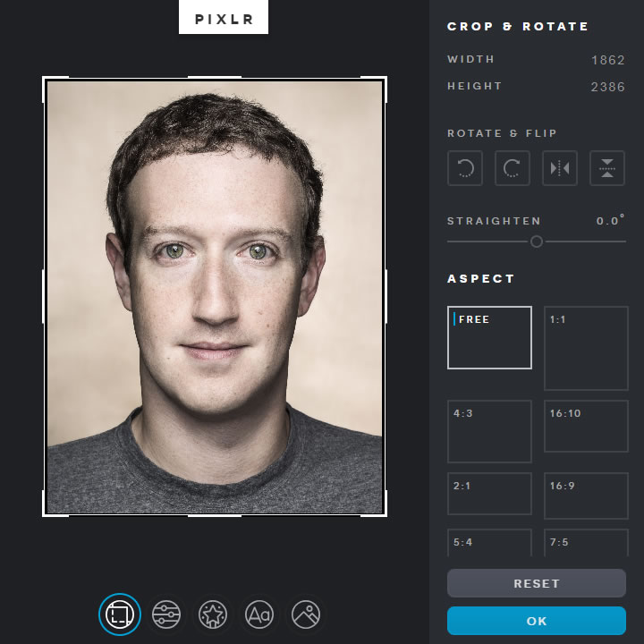Viewport: 644px width, 644px height.
Task: Select the FREE aspect ratio
Action: [x=489, y=337]
